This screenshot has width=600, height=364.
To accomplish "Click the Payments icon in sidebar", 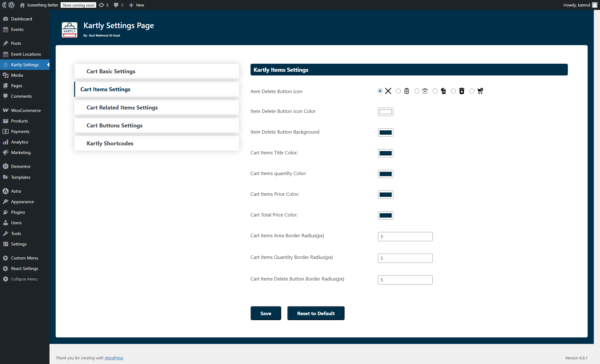I will click(x=6, y=131).
